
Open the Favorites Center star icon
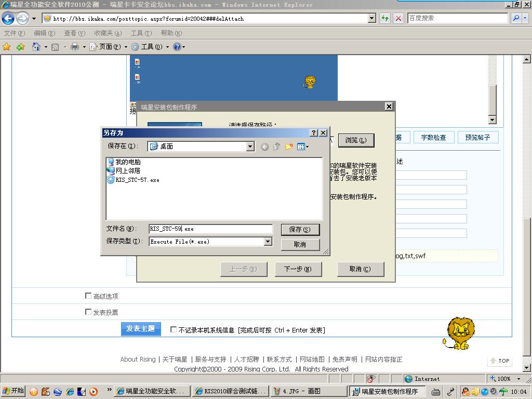pos(6,47)
